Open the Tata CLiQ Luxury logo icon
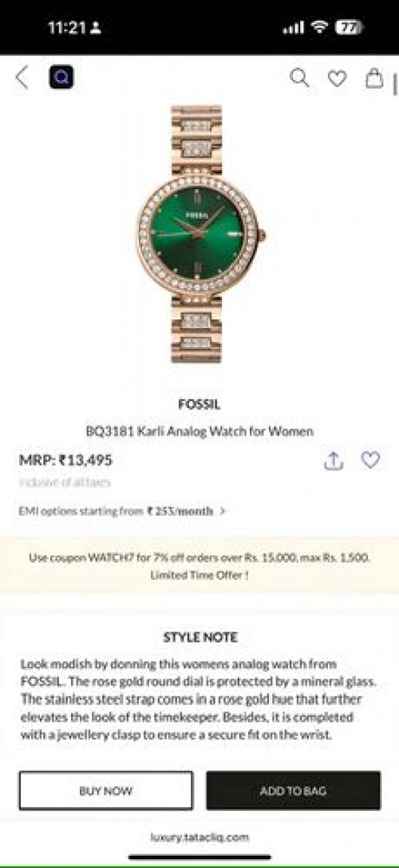 click(x=61, y=77)
